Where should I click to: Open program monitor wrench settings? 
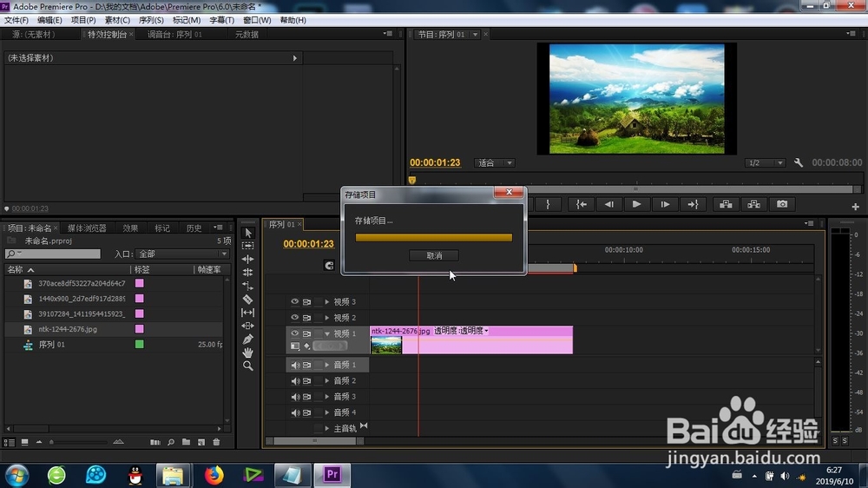point(799,163)
